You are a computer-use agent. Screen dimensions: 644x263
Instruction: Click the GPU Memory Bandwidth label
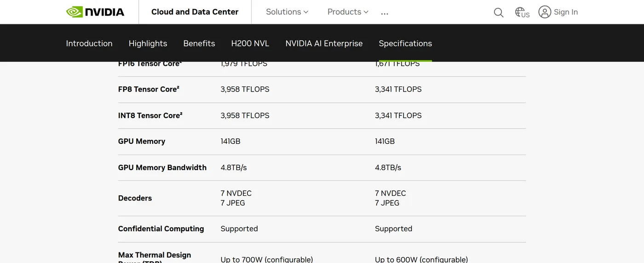(162, 167)
